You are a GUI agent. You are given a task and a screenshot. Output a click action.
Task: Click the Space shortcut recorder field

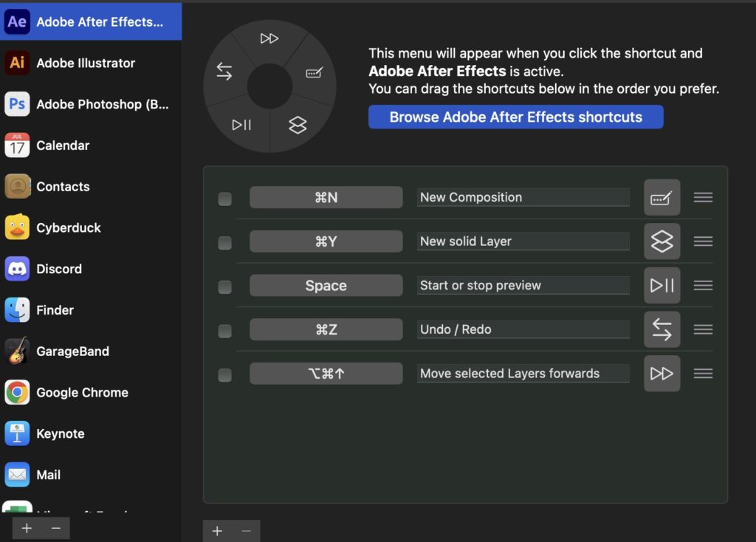[326, 286]
